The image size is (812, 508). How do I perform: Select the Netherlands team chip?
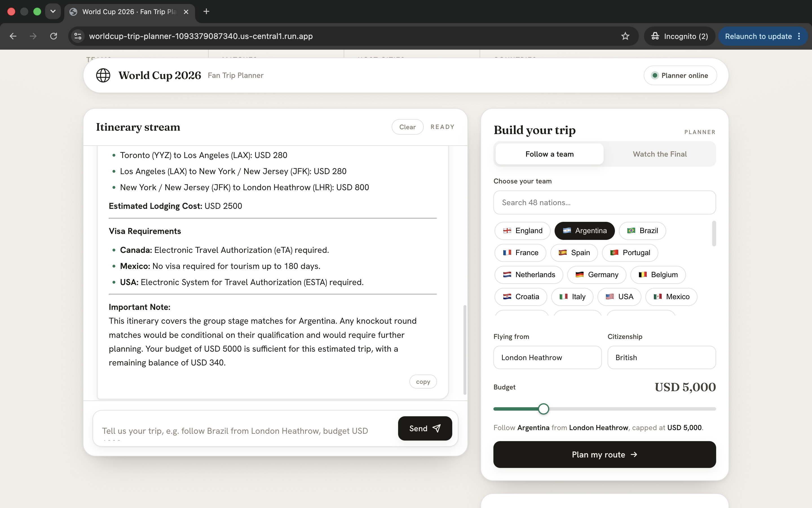point(529,275)
